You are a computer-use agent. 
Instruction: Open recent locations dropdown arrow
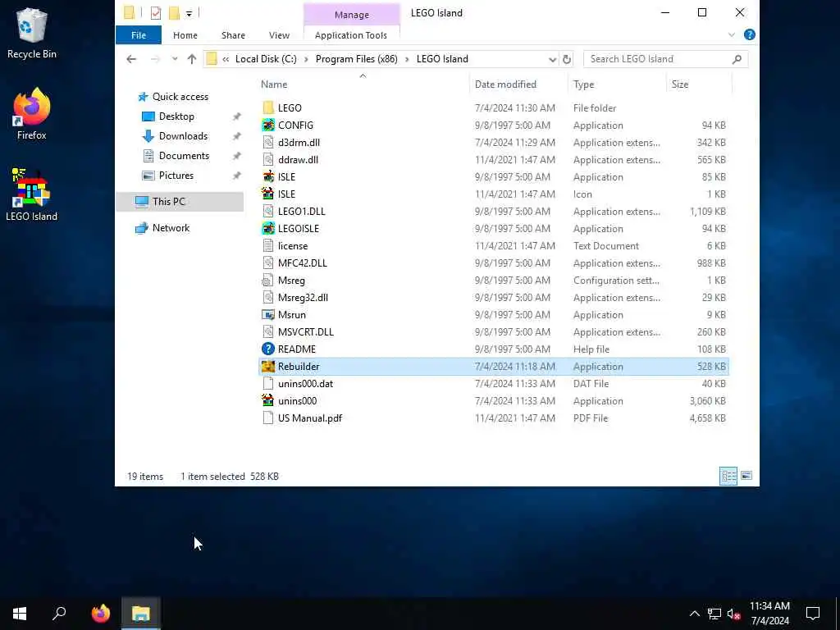coord(175,59)
